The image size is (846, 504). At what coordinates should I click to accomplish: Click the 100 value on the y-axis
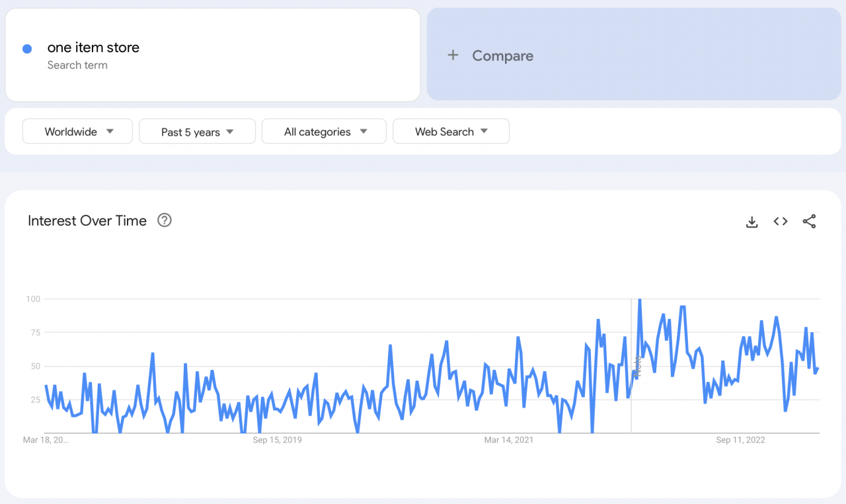34,299
